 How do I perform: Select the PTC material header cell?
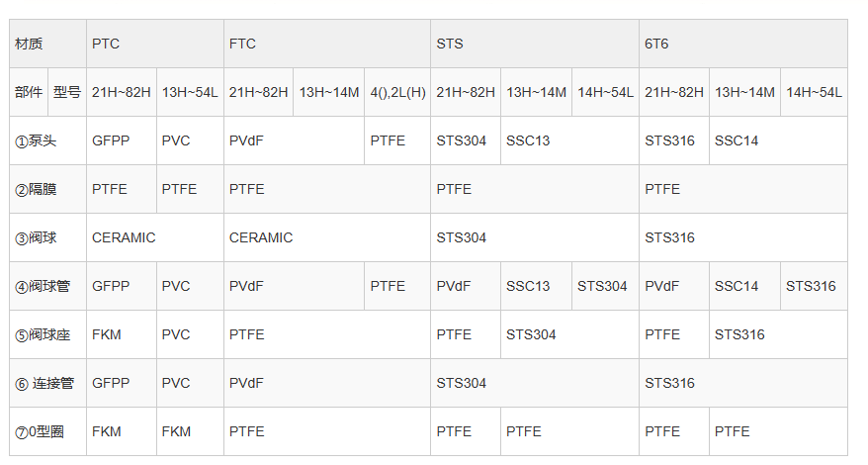(x=155, y=44)
